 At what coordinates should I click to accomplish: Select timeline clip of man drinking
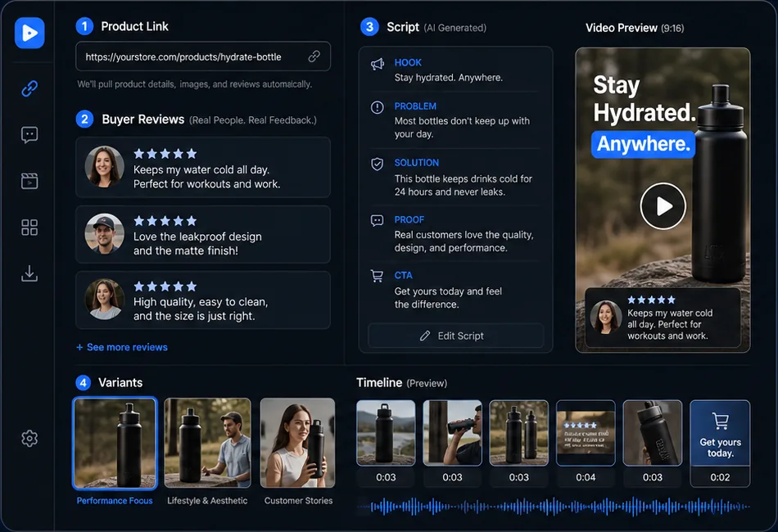coord(452,433)
